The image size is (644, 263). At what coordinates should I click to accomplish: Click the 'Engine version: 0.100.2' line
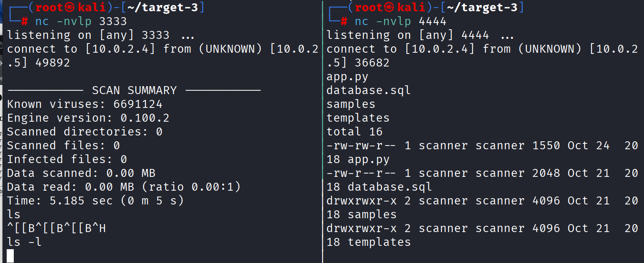(x=88, y=118)
